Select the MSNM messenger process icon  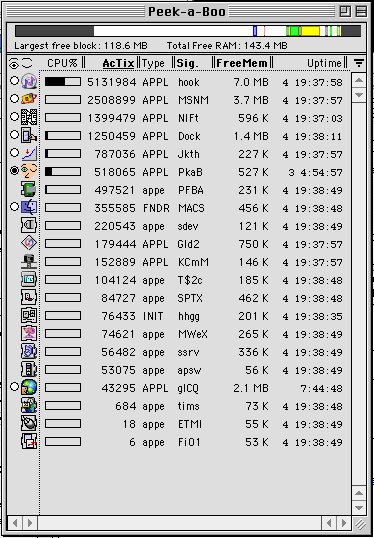point(29,99)
